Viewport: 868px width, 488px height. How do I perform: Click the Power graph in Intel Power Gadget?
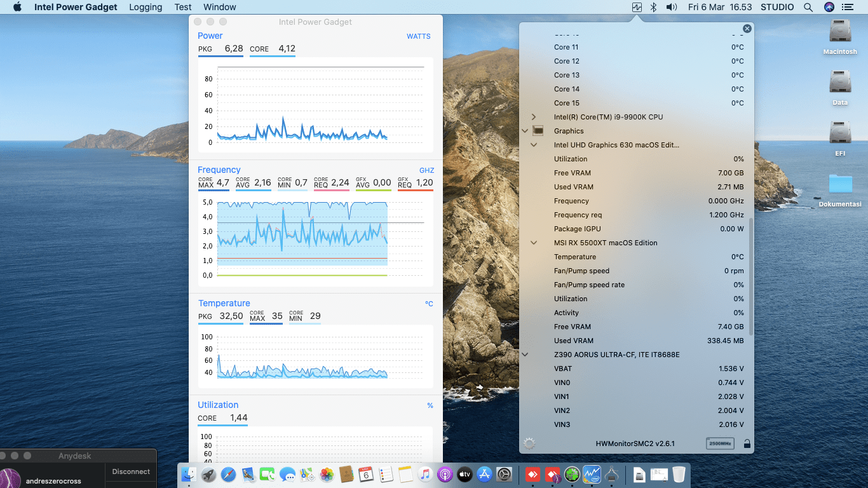(316, 105)
